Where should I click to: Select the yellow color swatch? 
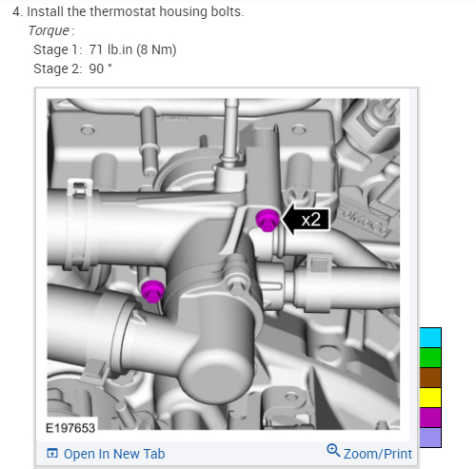click(430, 398)
